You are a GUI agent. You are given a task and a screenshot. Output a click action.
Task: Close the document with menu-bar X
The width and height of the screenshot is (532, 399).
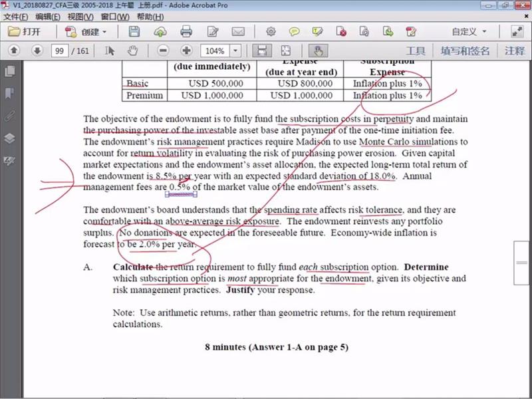527,16
